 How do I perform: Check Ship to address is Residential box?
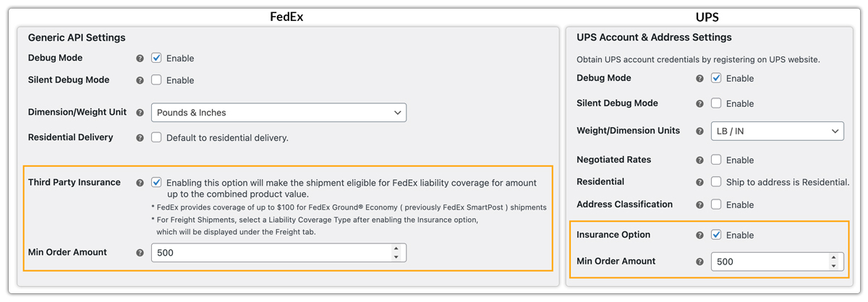point(716,182)
